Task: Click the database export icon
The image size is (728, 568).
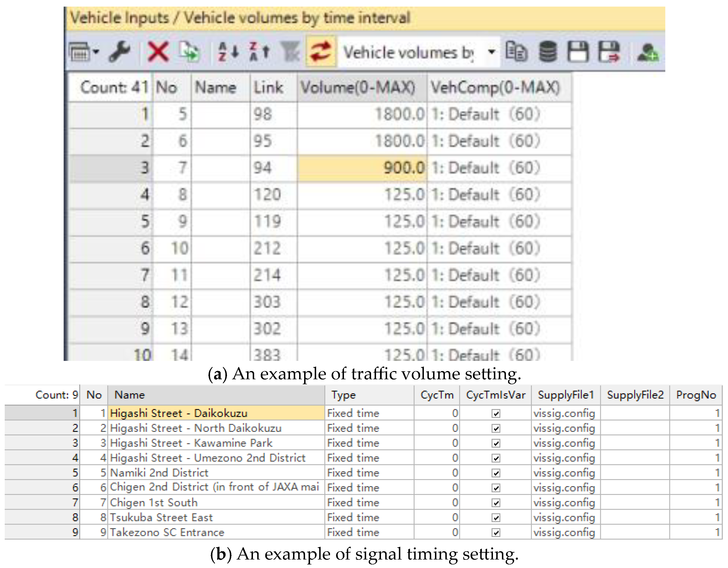Action: (x=548, y=52)
